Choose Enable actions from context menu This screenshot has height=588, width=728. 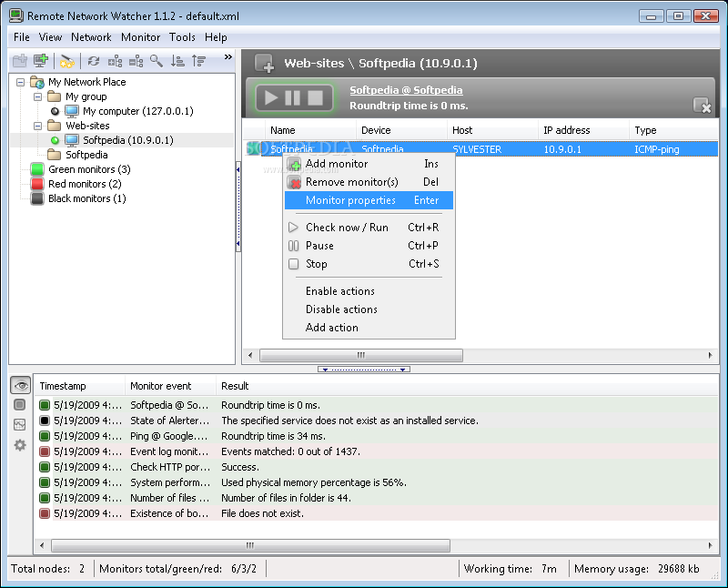point(369,291)
